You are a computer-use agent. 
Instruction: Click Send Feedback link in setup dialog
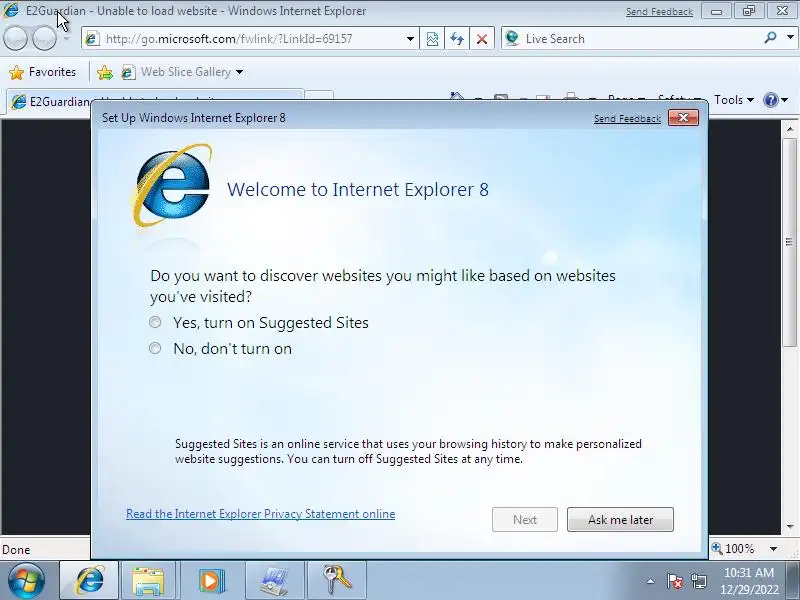pyautogui.click(x=627, y=119)
